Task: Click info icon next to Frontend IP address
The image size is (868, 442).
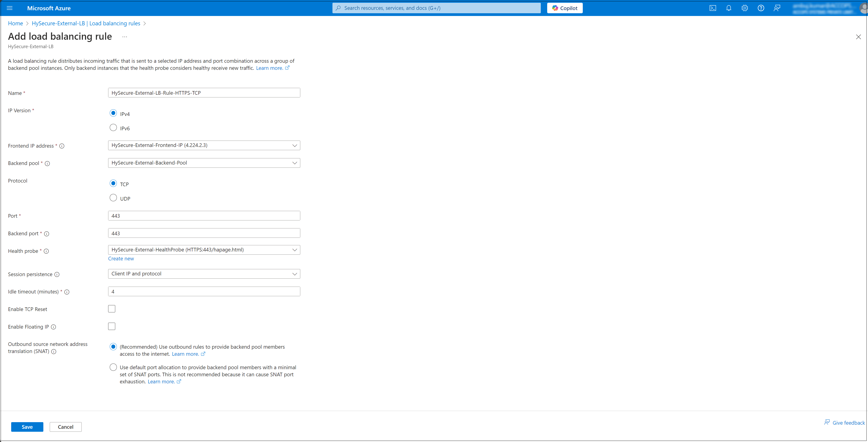Action: tap(62, 146)
